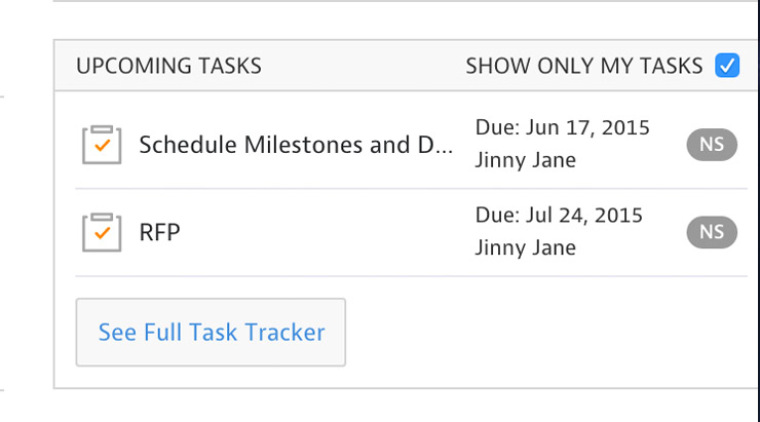Select Jinny Jane assignee on RFP task
760x422 pixels.
point(525,248)
